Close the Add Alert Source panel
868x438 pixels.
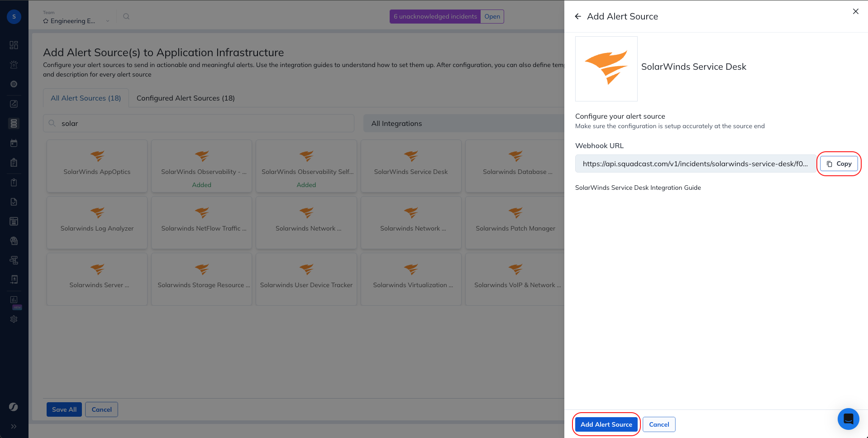point(855,11)
